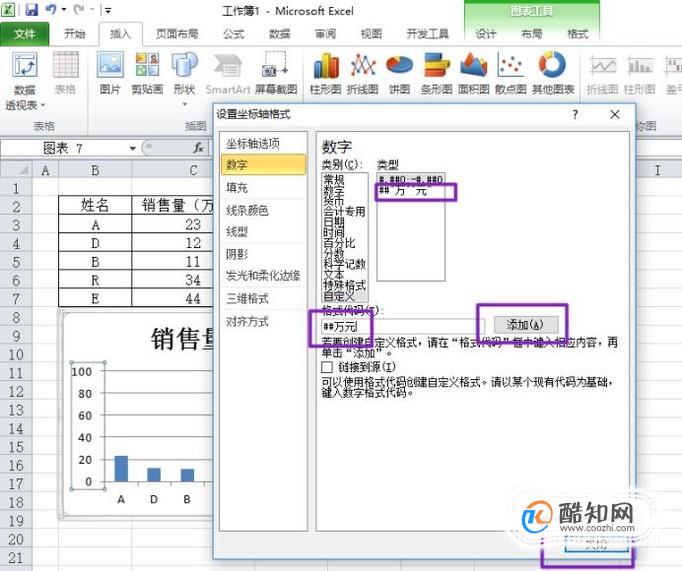682x571 pixels.
Task: Take a Screenshot (屏幕截图)
Action: tap(276, 73)
